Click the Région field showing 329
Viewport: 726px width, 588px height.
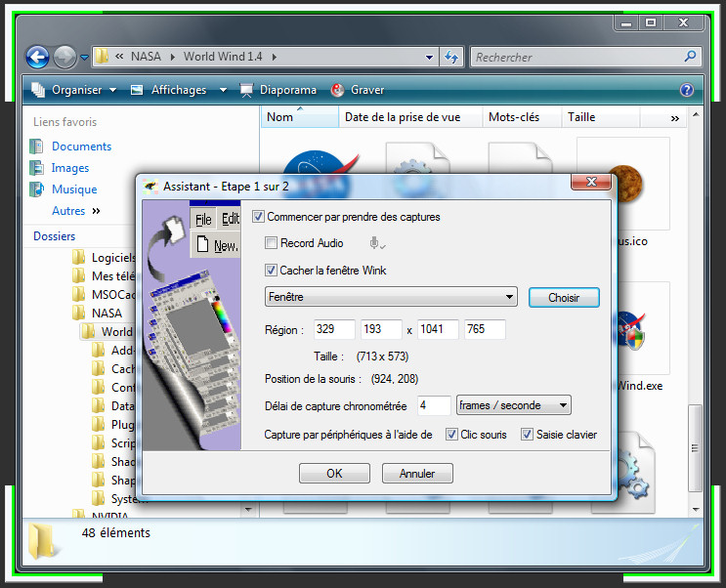(334, 329)
